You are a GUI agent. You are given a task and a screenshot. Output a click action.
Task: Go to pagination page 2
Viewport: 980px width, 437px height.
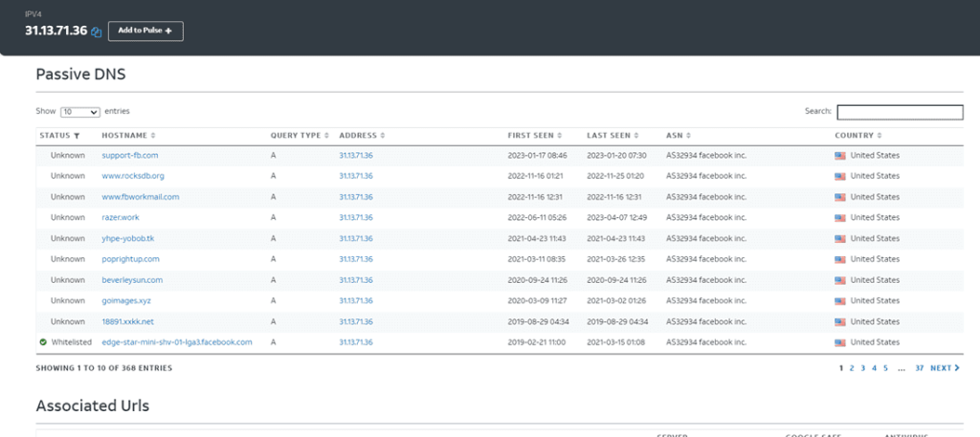click(851, 368)
